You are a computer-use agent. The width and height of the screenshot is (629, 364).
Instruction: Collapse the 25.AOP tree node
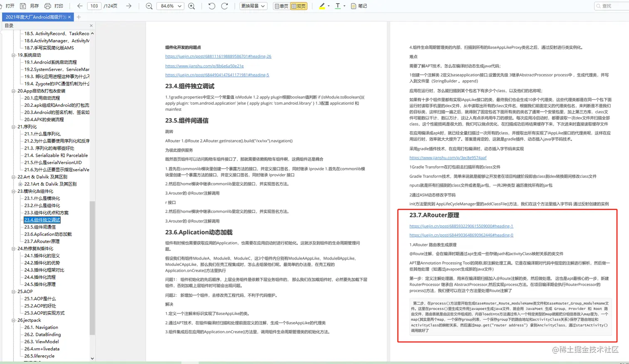click(14, 292)
